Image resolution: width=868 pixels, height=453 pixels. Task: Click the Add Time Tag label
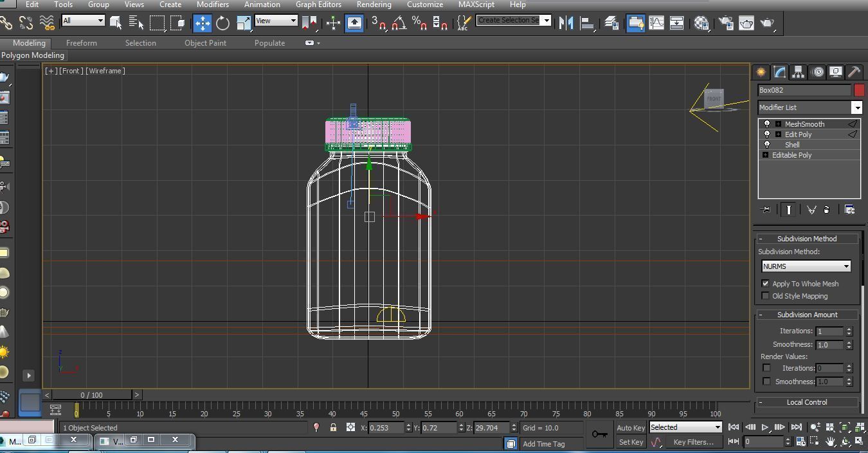pos(544,444)
